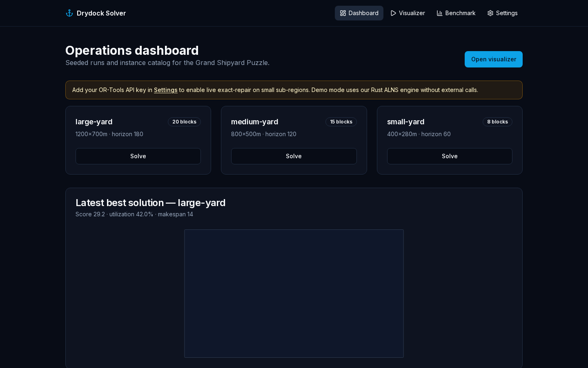
Task: Solve the small-yard instance
Action: pyautogui.click(x=450, y=156)
